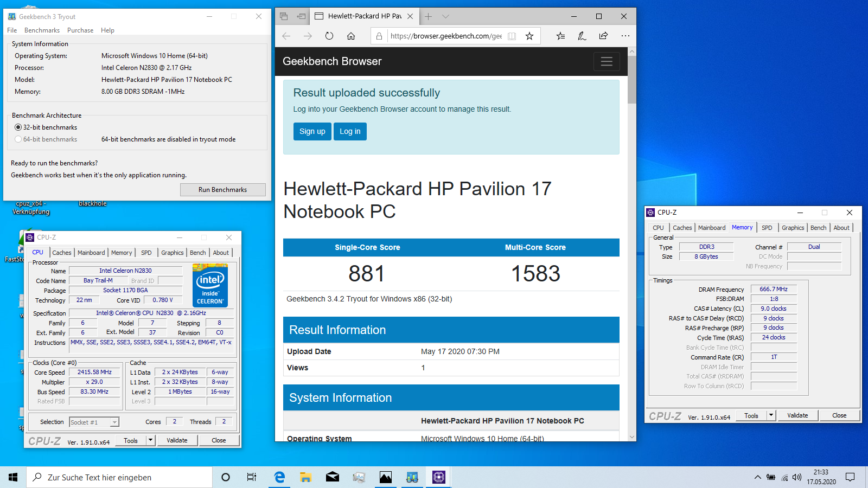Screen dimensions: 868x488
Task: Click Validate in the CPU-Z Memory window
Action: click(x=797, y=415)
